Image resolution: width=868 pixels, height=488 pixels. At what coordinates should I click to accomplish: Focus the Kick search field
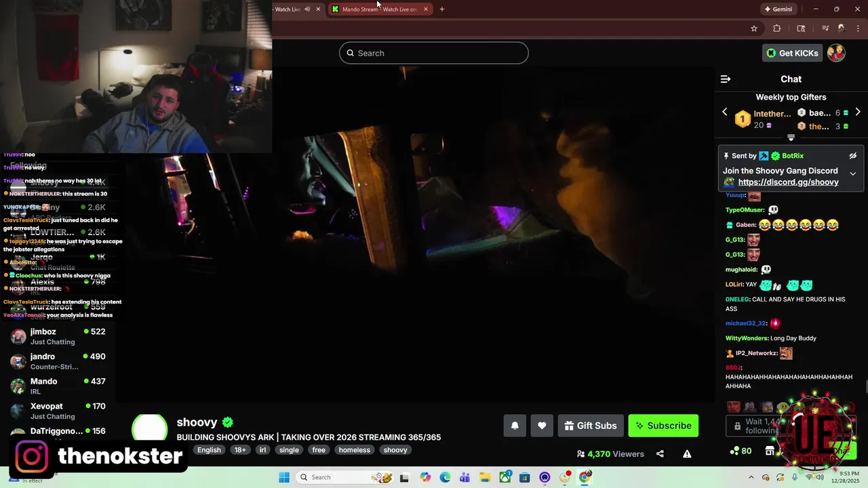coord(434,53)
